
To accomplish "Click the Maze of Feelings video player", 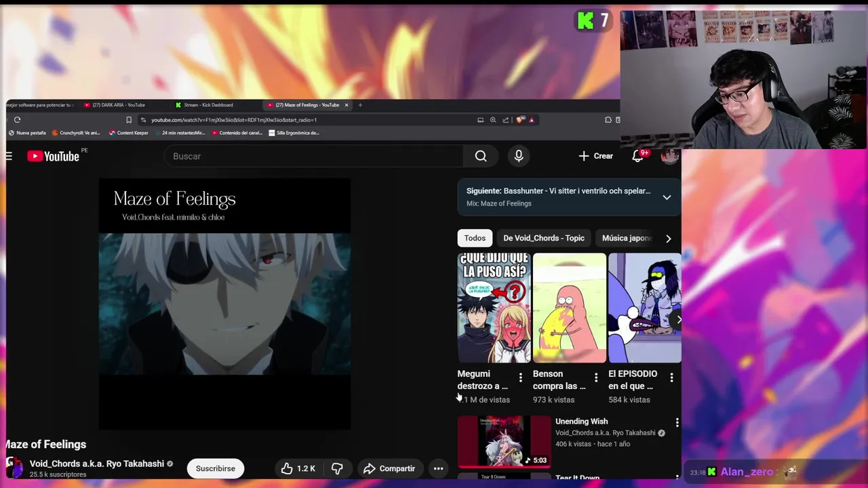I will (x=224, y=304).
